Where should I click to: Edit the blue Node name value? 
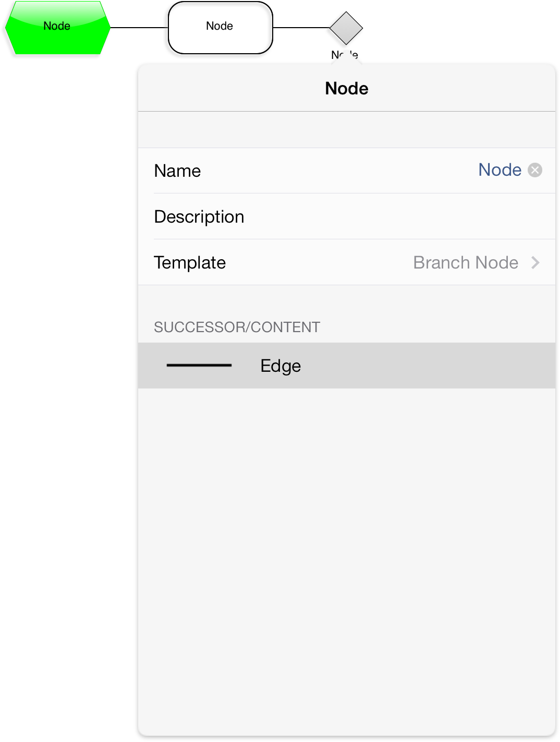pyautogui.click(x=500, y=170)
